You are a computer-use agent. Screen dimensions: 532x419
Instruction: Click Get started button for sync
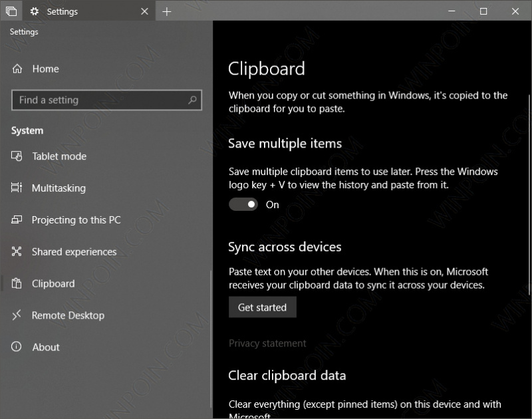[x=263, y=307]
